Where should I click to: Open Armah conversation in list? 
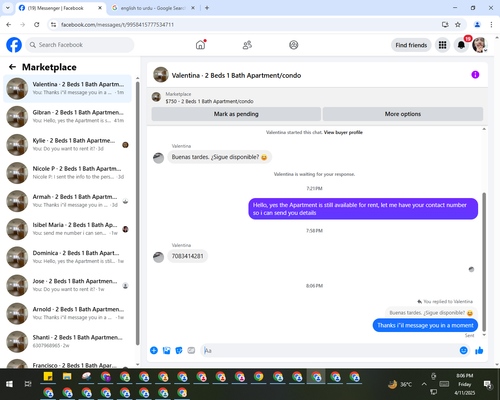pyautogui.click(x=67, y=201)
